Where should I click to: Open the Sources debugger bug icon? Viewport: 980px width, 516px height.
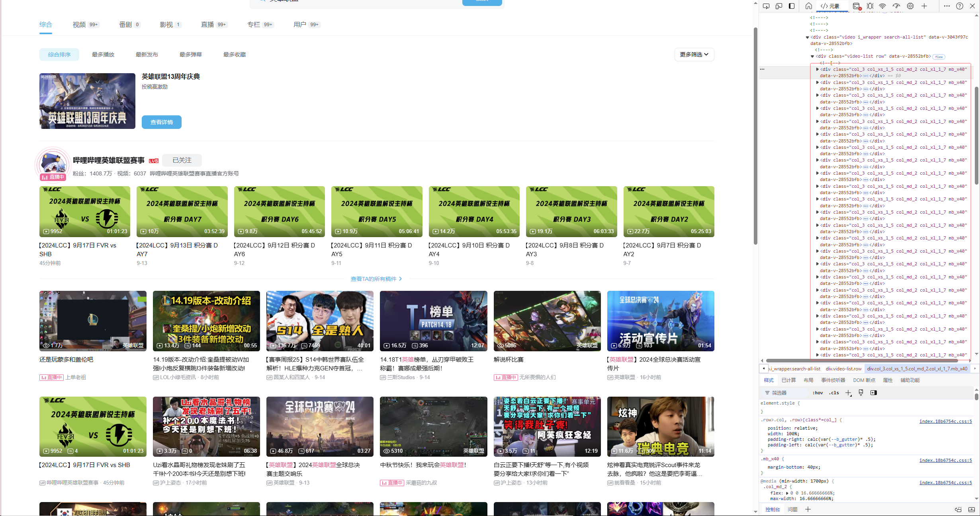(x=870, y=6)
